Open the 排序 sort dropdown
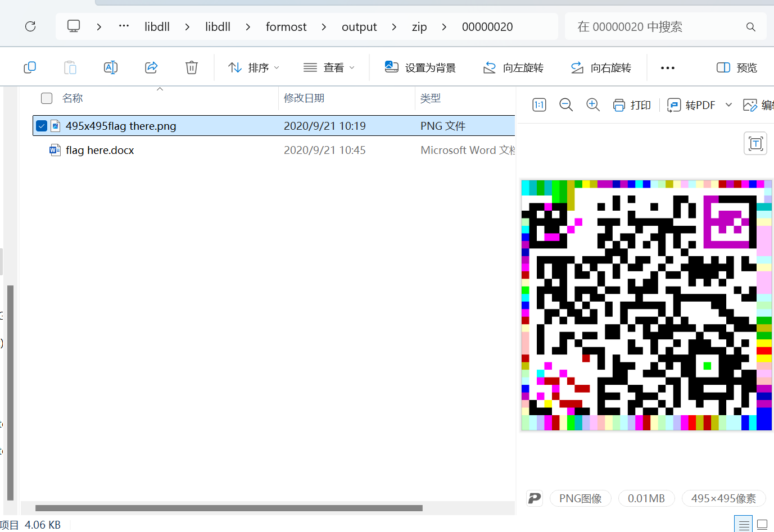Viewport: 774px width, 532px height. click(x=254, y=68)
